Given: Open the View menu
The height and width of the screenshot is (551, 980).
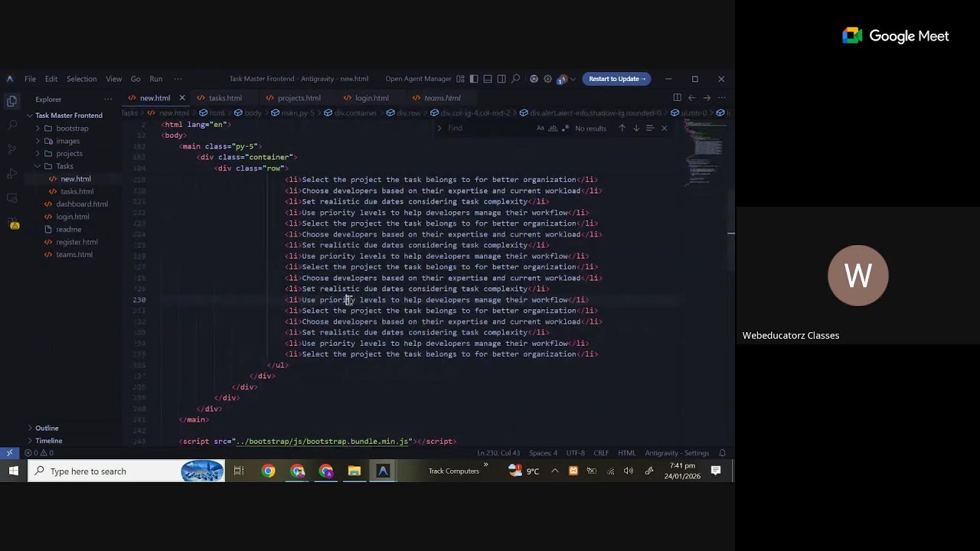Looking at the screenshot, I should (x=113, y=79).
